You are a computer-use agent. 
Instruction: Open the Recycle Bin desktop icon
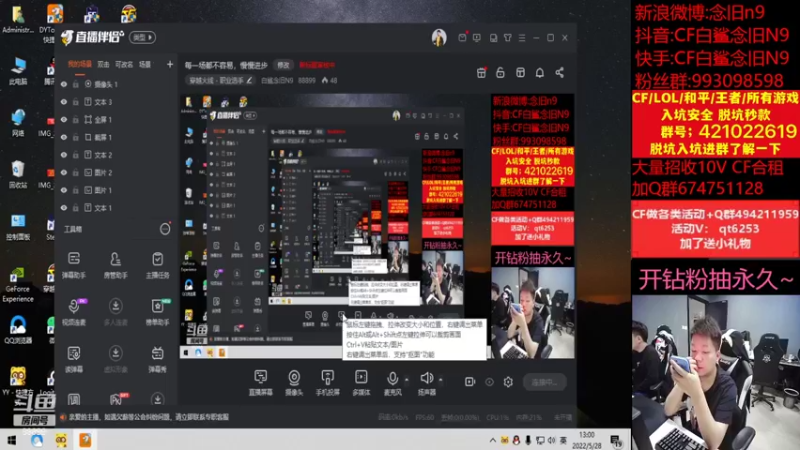[18, 174]
